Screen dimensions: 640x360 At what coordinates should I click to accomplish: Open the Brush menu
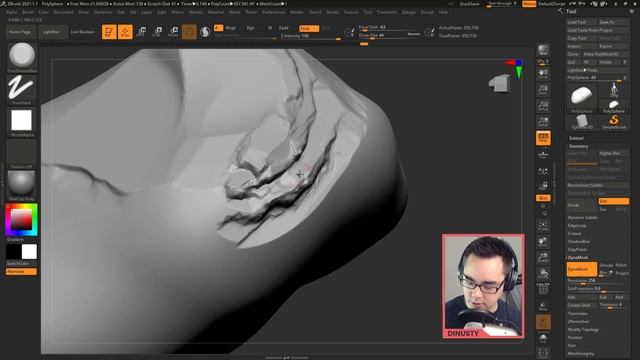click(x=28, y=12)
